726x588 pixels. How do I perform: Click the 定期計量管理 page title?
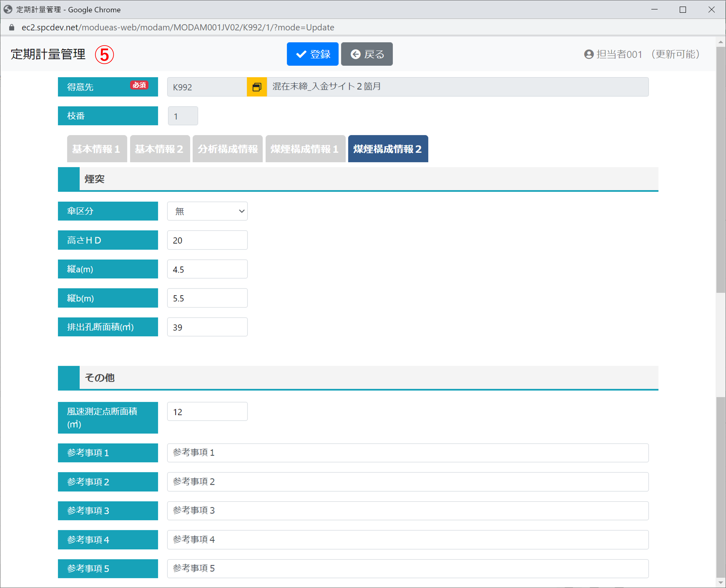48,54
